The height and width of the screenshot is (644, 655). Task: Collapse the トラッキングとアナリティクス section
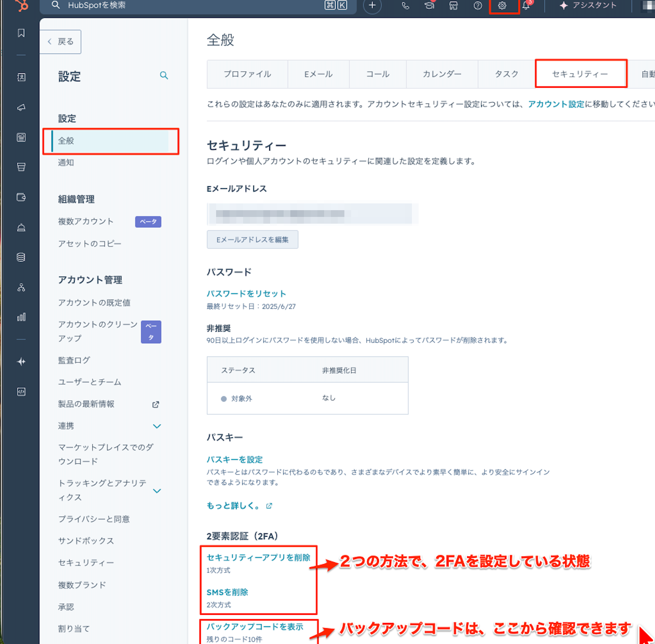[157, 490]
